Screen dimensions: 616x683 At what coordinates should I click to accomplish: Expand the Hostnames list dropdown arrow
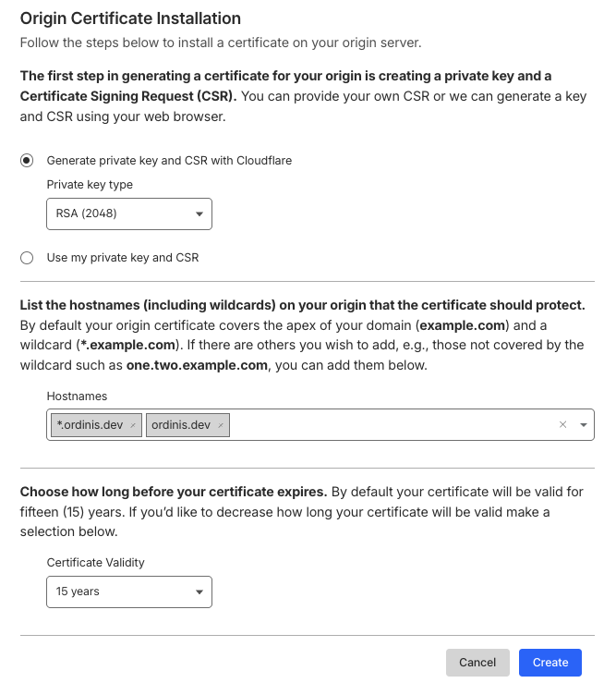[x=584, y=425]
